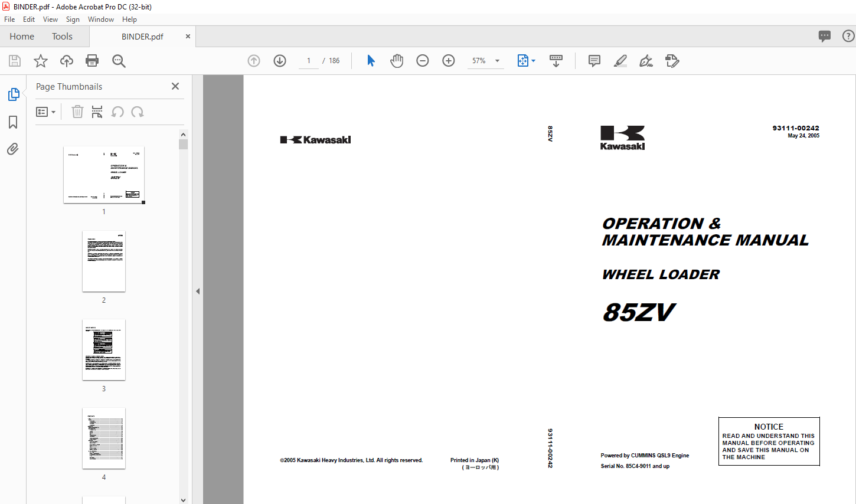The width and height of the screenshot is (856, 504).
Task: Switch to the Home tab
Action: (22, 37)
